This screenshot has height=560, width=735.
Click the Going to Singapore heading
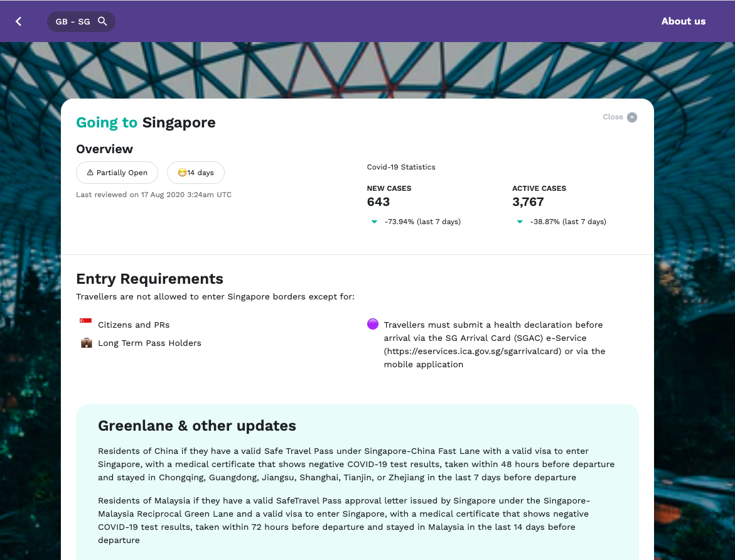pos(146,122)
